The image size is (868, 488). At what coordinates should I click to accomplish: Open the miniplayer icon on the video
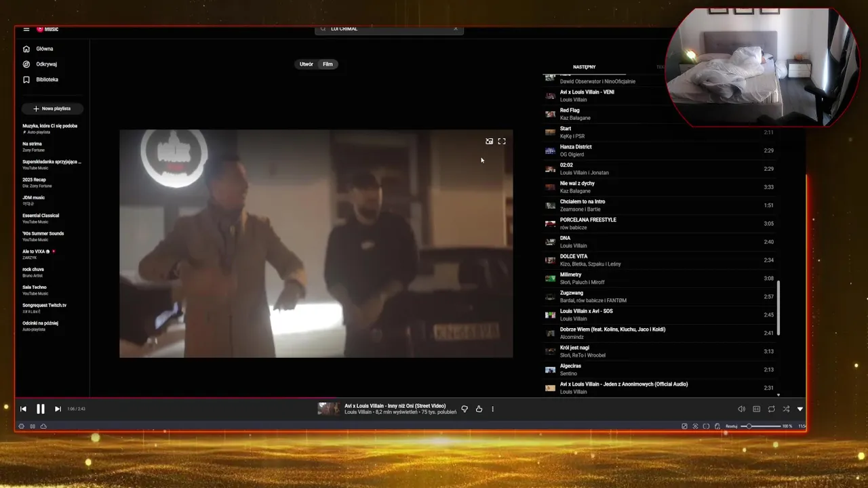[490, 142]
